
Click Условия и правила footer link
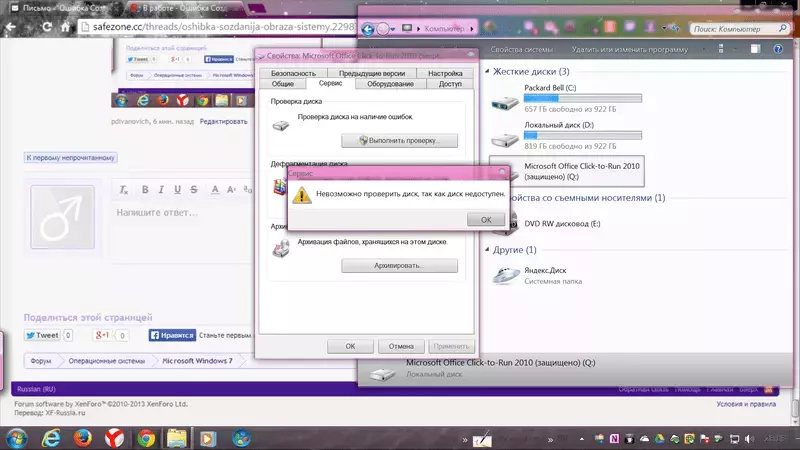click(746, 404)
